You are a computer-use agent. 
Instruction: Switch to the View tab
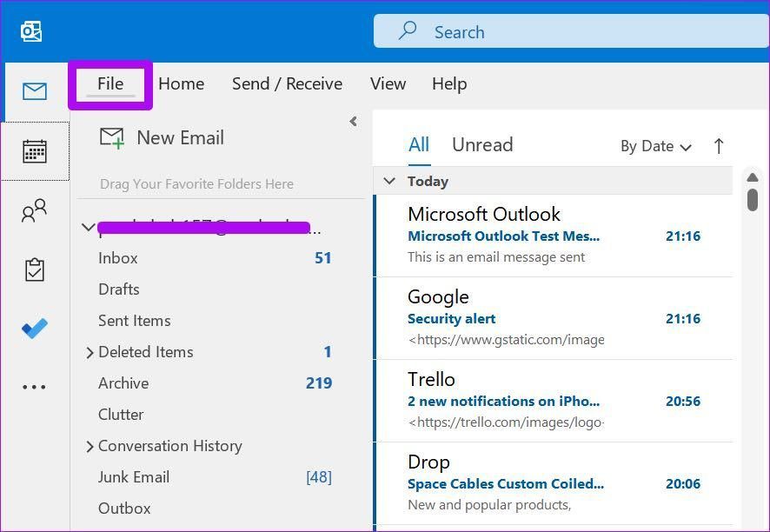tap(388, 84)
